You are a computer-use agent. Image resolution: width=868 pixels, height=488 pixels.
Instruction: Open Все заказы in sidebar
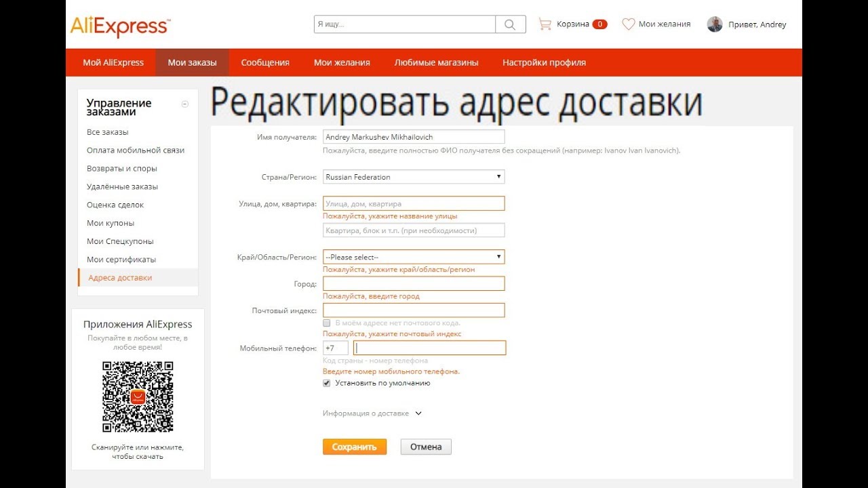coord(108,132)
